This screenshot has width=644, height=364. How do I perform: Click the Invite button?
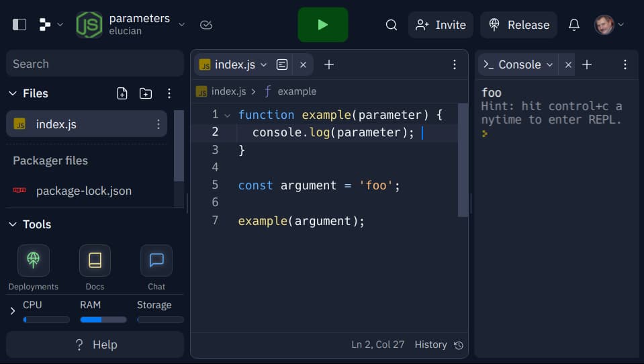click(x=441, y=25)
